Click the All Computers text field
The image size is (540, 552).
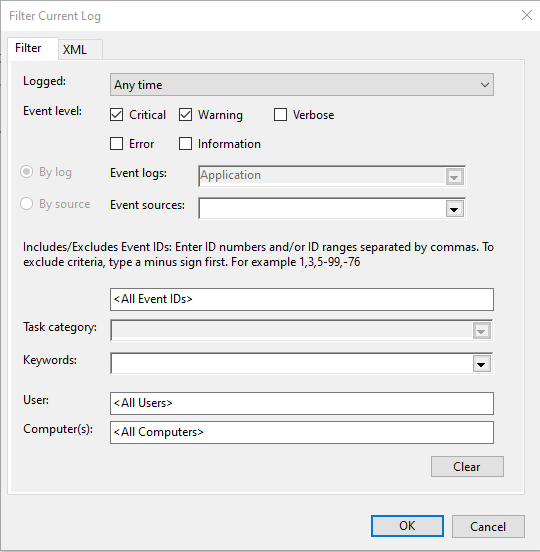pos(302,433)
